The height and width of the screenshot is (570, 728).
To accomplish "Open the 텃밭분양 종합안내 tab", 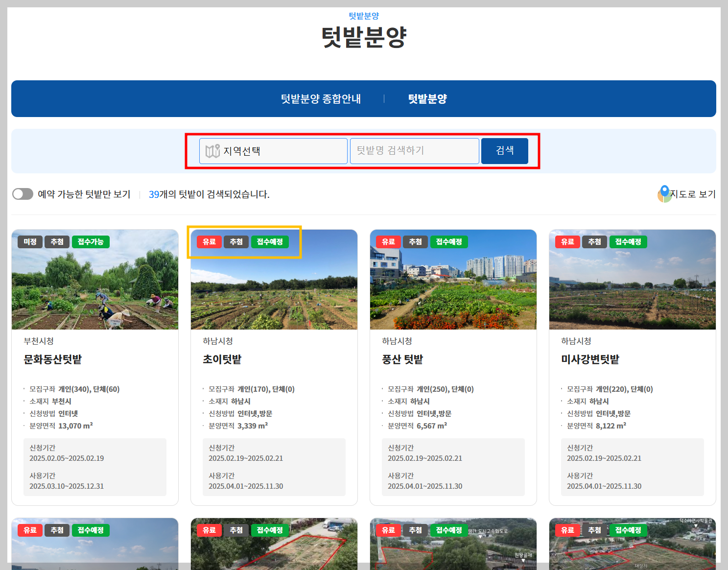I will click(x=321, y=99).
